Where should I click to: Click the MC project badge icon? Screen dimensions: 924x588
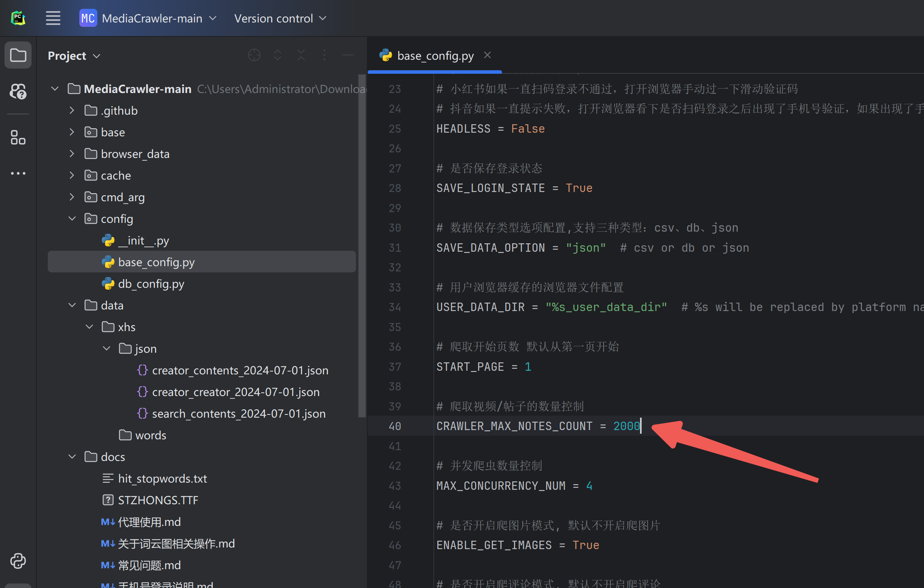pyautogui.click(x=88, y=18)
